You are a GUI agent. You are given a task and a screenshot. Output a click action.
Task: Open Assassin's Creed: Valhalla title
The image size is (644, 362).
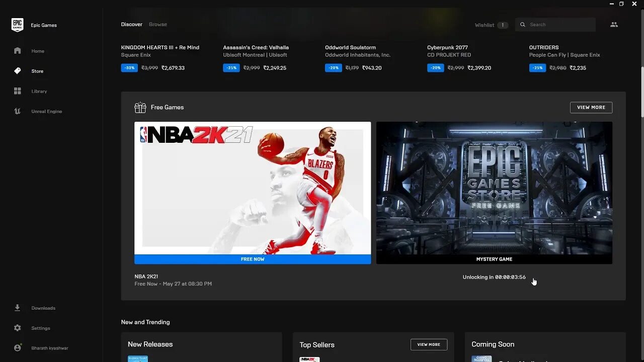tap(256, 47)
